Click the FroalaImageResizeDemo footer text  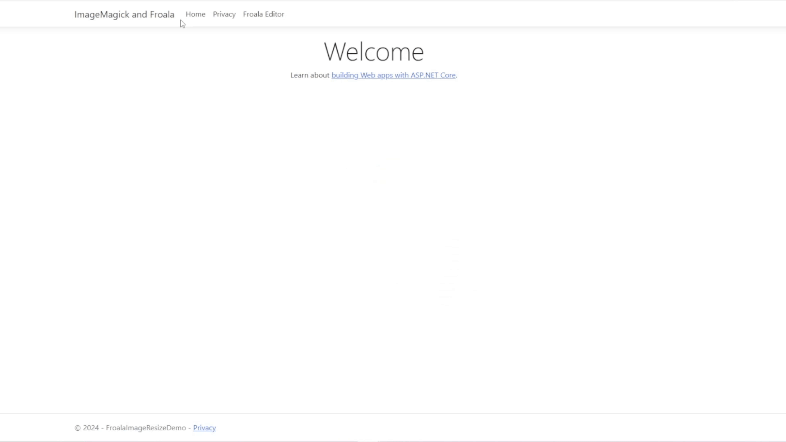tap(146, 428)
